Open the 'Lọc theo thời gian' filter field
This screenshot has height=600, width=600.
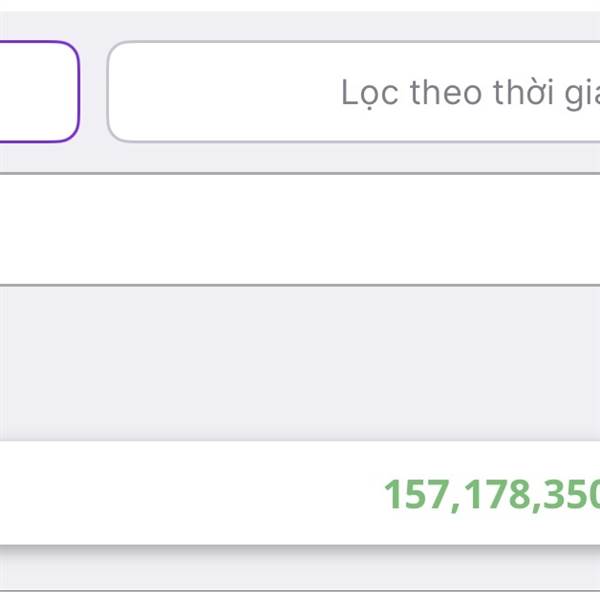[354, 92]
